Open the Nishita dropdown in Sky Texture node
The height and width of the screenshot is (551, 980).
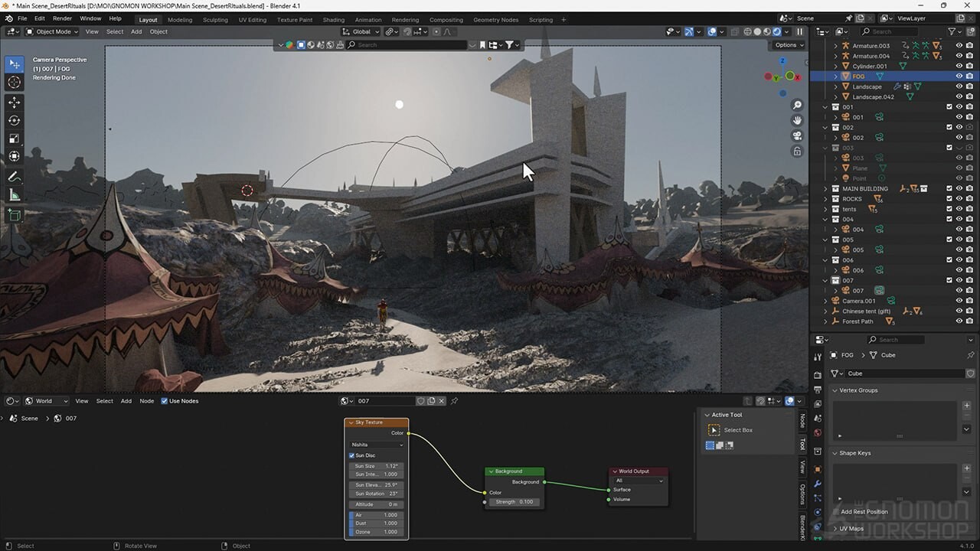[376, 445]
